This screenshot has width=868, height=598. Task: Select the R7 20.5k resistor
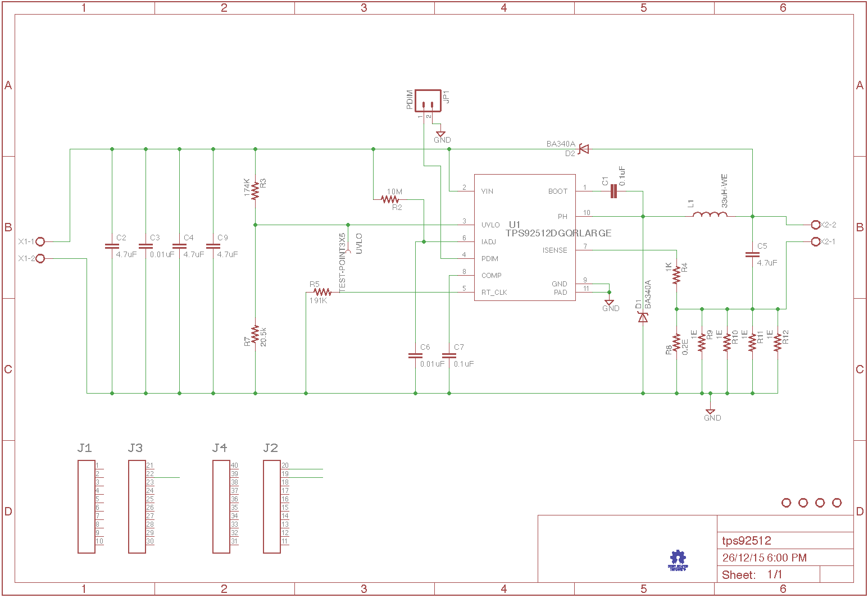pyautogui.click(x=256, y=334)
